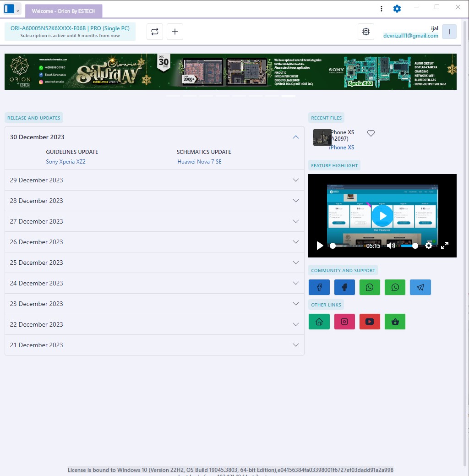The width and height of the screenshot is (469, 476).
Task: Mute the feature highlight video
Action: pyautogui.click(x=391, y=246)
